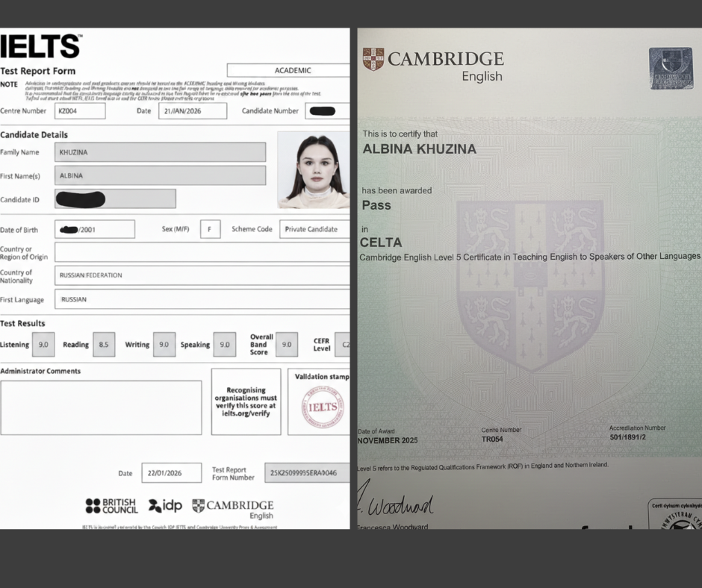Image resolution: width=702 pixels, height=588 pixels.
Task: Select the ACADEMIC module box
Action: (x=288, y=70)
